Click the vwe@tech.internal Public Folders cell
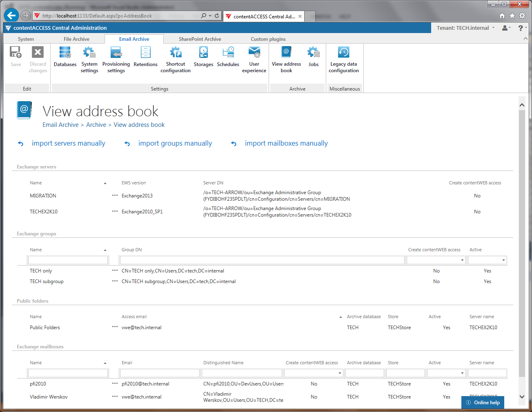Screen dimensions: 532x412 (x=141, y=328)
